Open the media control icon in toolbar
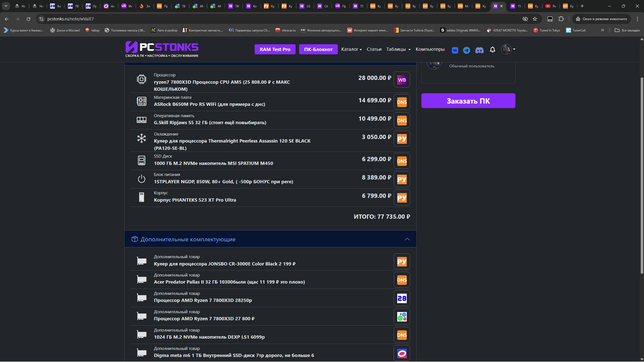This screenshot has height=362, width=644. pyautogui.click(x=550, y=19)
